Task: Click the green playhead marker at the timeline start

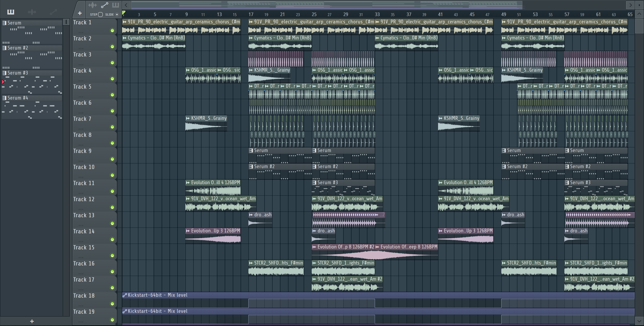Action: 124,13
